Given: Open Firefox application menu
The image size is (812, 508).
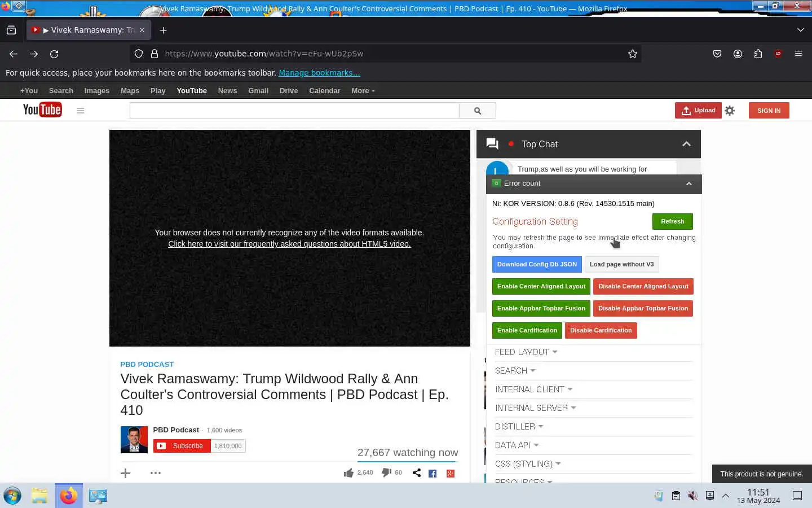Looking at the screenshot, I should pos(798,54).
